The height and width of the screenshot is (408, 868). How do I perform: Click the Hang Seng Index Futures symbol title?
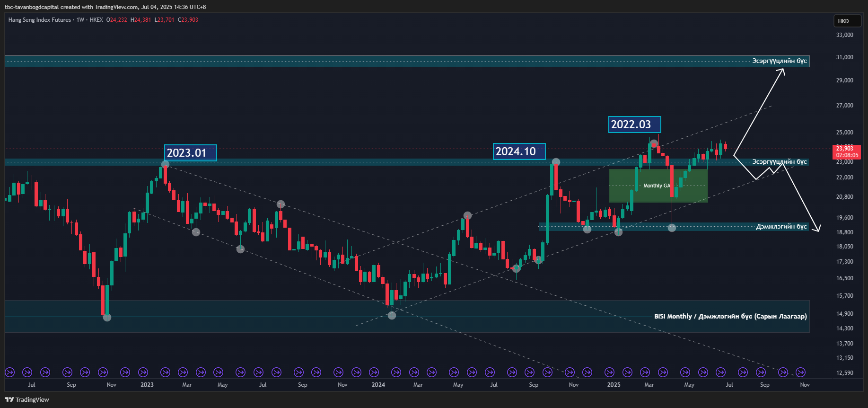(x=40, y=20)
